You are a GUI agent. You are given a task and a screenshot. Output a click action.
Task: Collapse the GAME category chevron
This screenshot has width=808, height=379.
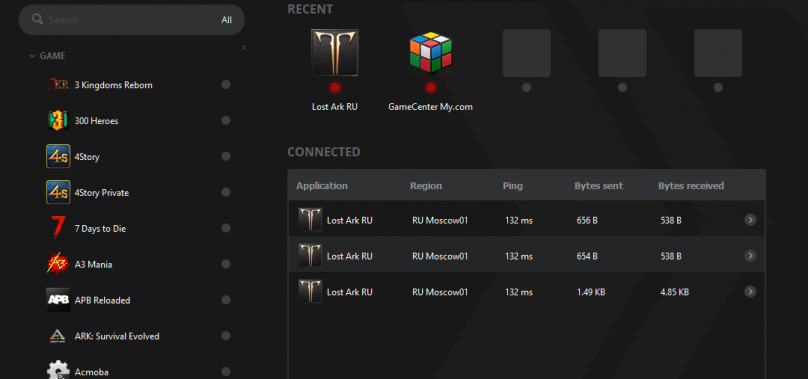coord(32,56)
